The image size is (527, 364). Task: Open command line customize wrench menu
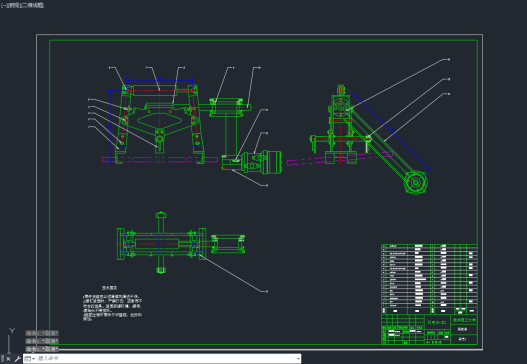[x=17, y=359]
